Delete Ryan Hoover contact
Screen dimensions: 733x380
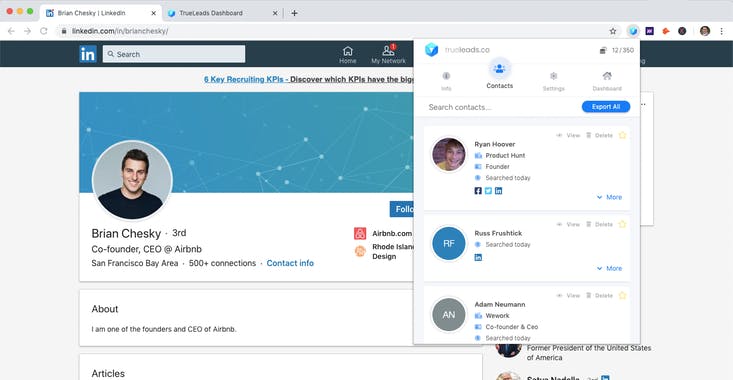tap(599, 136)
